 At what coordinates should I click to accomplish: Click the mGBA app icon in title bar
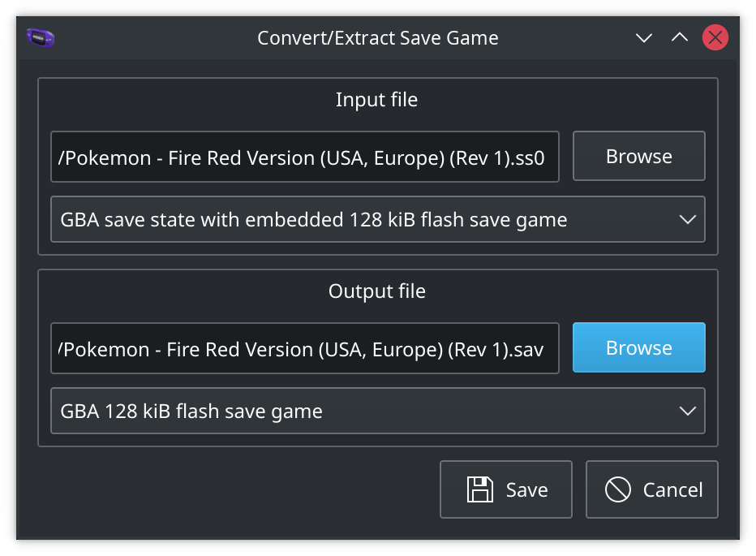pyautogui.click(x=41, y=37)
